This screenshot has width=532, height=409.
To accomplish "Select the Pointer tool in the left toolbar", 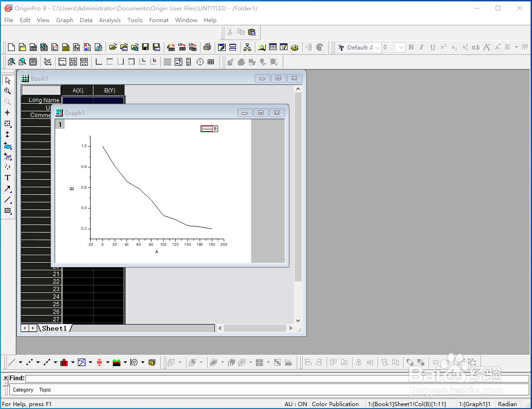I will coord(8,80).
